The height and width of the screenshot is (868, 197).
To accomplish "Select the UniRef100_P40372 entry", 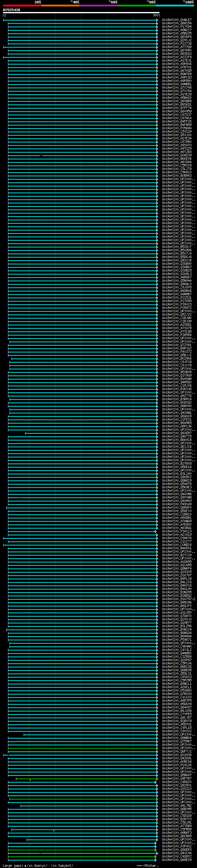I will tap(177, 352).
